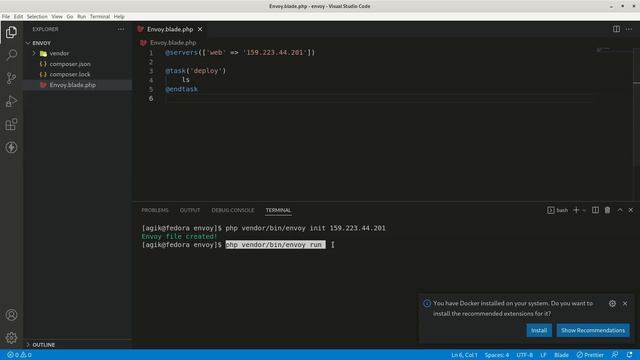Install recommended Docker extensions

tap(539, 330)
